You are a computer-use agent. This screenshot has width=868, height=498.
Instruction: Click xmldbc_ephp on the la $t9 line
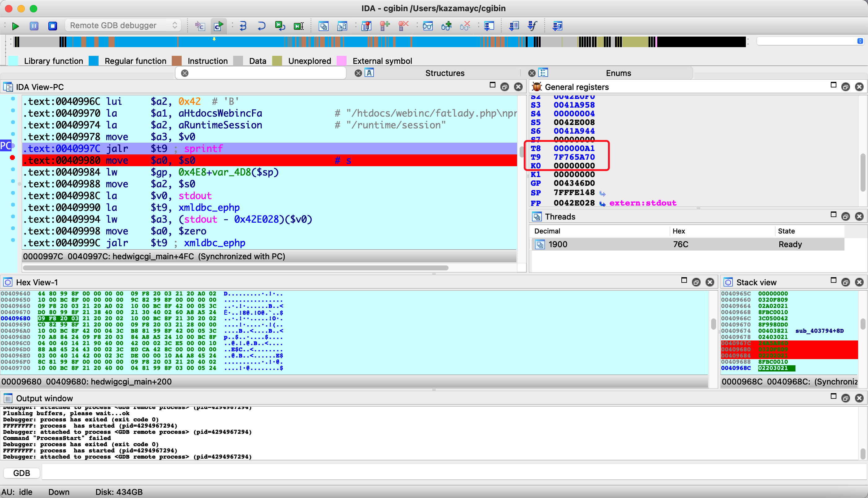pyautogui.click(x=209, y=208)
